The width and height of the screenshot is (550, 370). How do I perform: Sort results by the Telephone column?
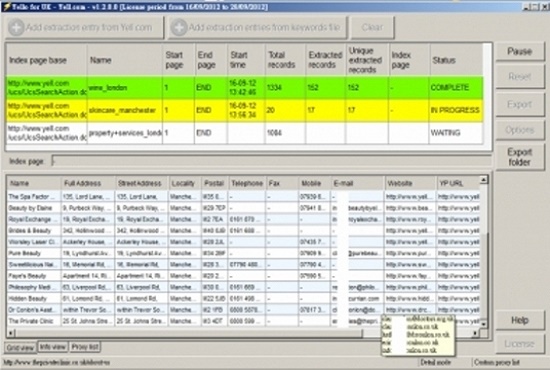pos(247,183)
